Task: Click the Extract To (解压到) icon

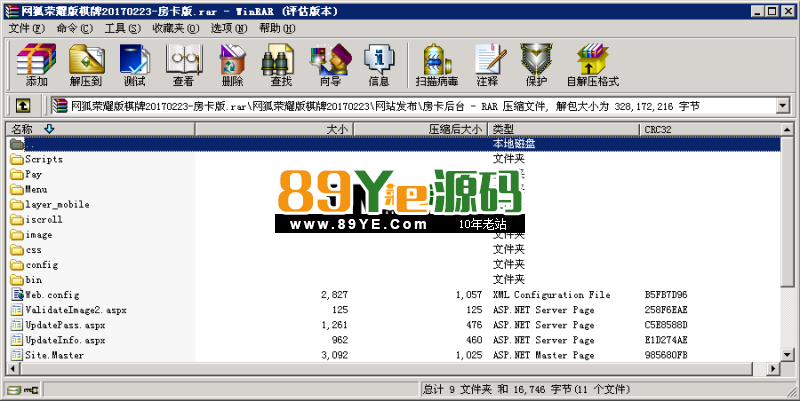Action: tap(86, 65)
